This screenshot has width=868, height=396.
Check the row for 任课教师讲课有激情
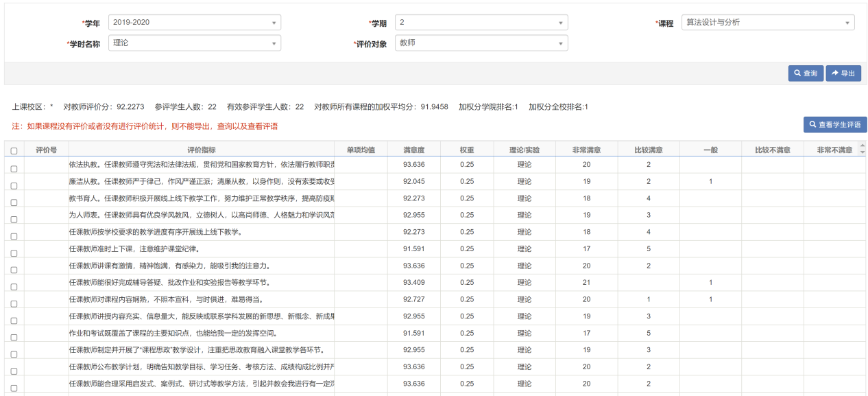pos(14,270)
